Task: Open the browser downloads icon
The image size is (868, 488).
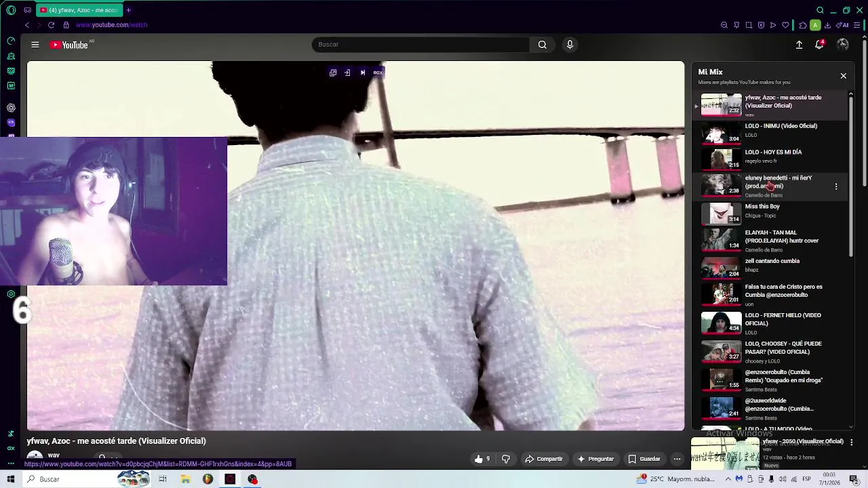Action: tap(827, 25)
